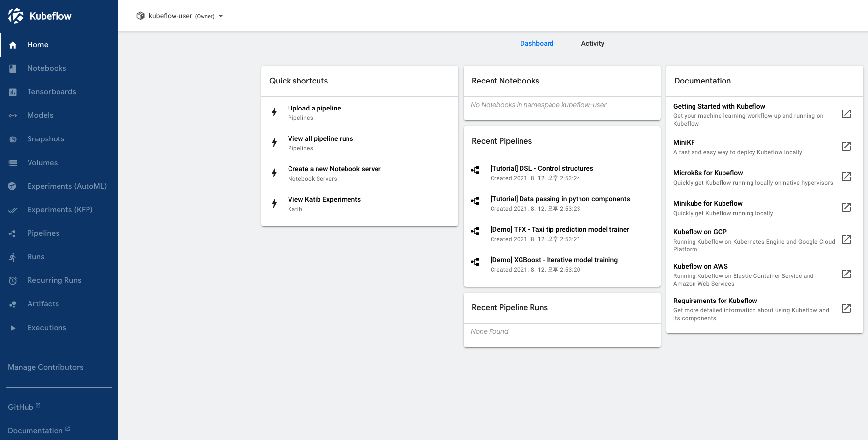Open Tensorboards from sidebar menu
The width and height of the screenshot is (868, 440).
[x=59, y=92]
